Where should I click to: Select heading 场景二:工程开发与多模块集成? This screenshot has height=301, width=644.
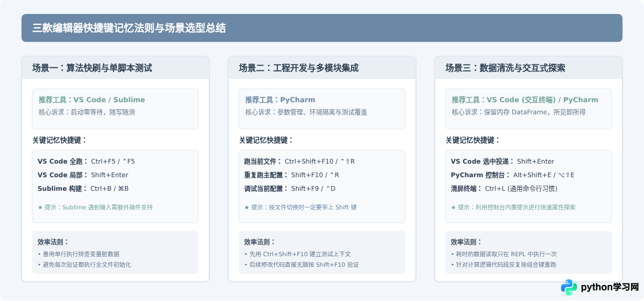(x=299, y=67)
